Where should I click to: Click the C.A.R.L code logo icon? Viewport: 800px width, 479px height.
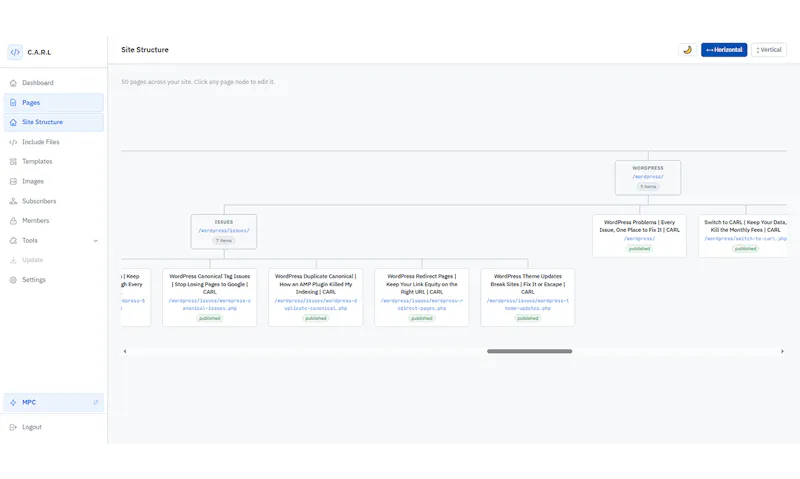(15, 52)
